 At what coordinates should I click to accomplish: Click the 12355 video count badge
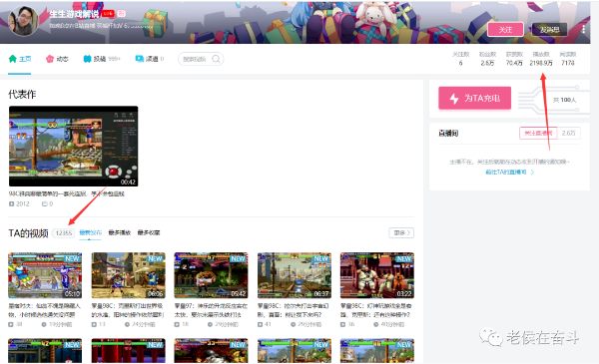(64, 232)
